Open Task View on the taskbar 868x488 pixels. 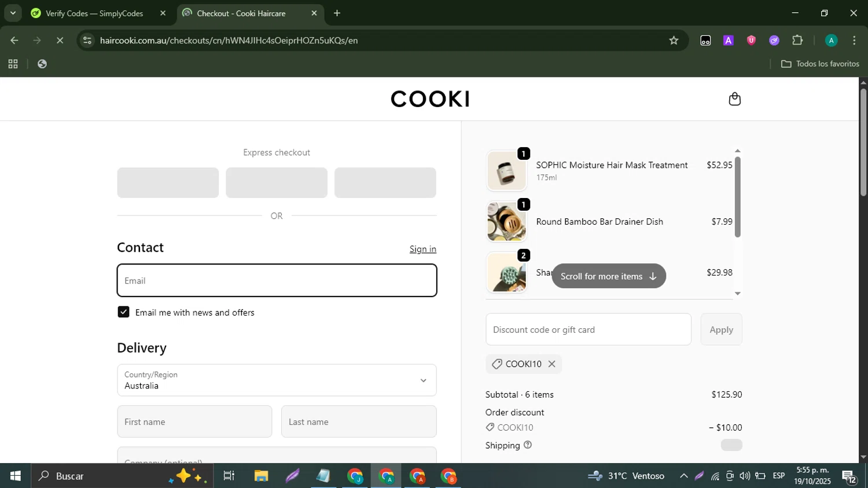[x=229, y=476]
